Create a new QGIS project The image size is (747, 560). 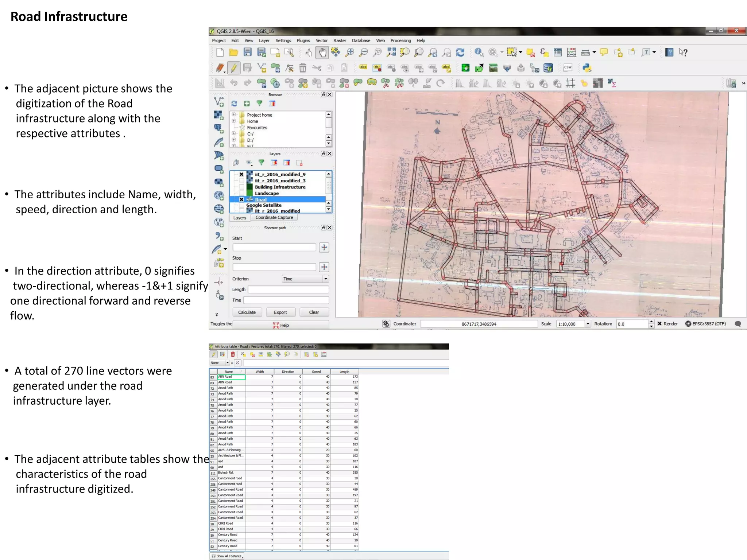click(x=220, y=52)
